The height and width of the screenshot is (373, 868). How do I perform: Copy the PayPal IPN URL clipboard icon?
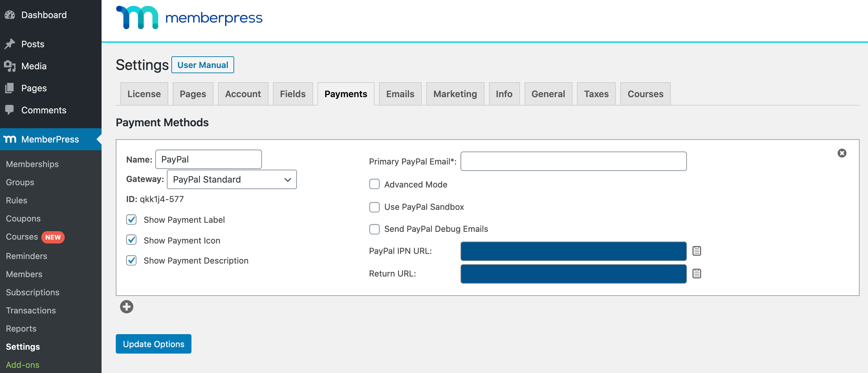point(697,251)
